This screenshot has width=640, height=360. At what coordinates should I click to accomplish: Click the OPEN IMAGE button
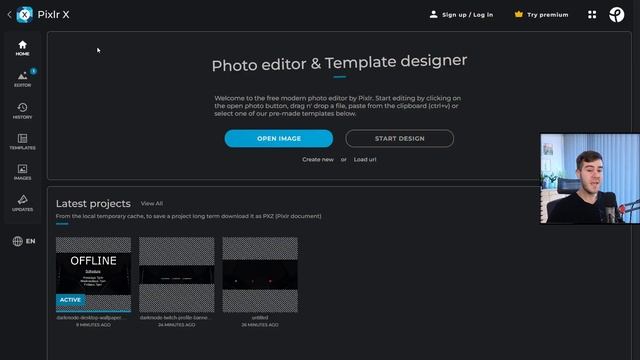tap(279, 138)
